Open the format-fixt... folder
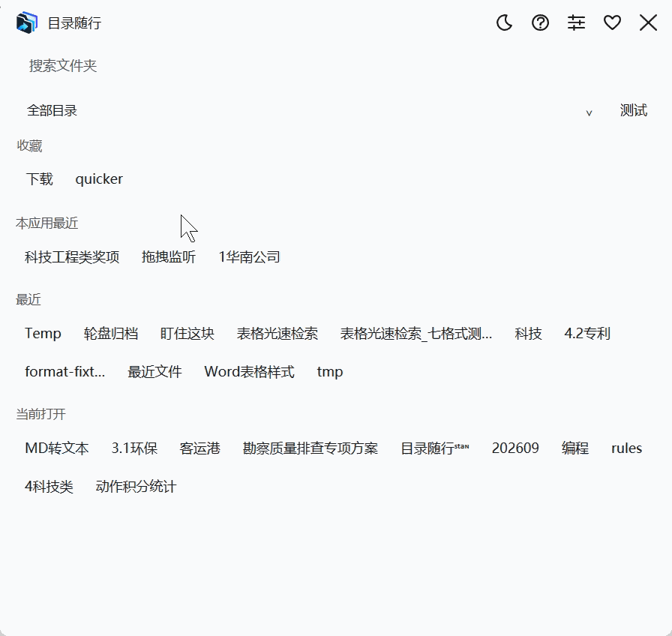The height and width of the screenshot is (636, 672). coord(64,371)
